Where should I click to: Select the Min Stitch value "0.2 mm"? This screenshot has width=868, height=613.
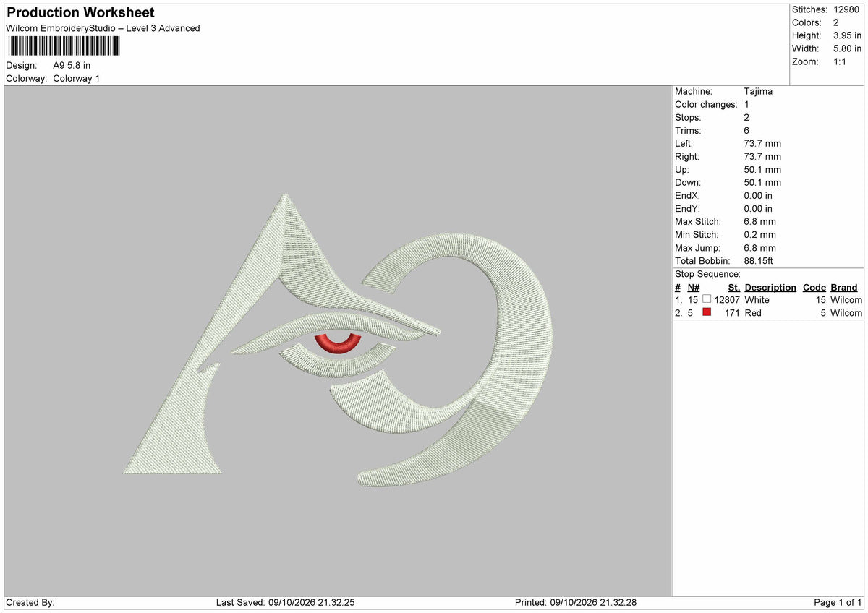(760, 234)
